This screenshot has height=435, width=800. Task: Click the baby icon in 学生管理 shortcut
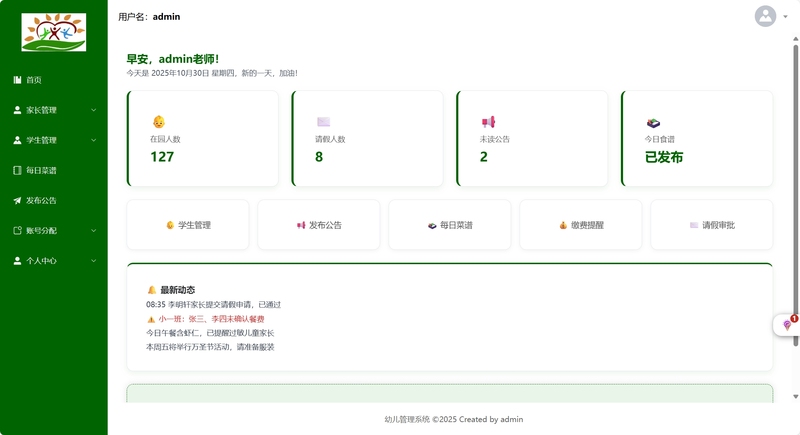pos(170,225)
